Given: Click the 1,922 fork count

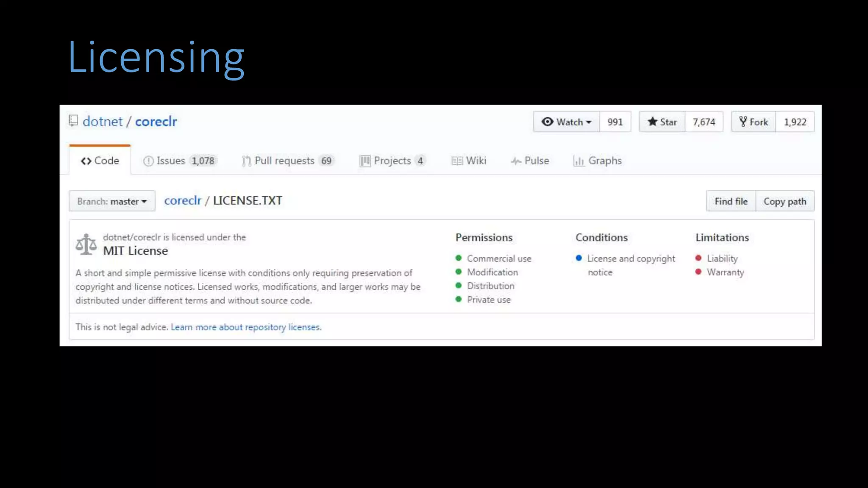Looking at the screenshot, I should point(795,122).
